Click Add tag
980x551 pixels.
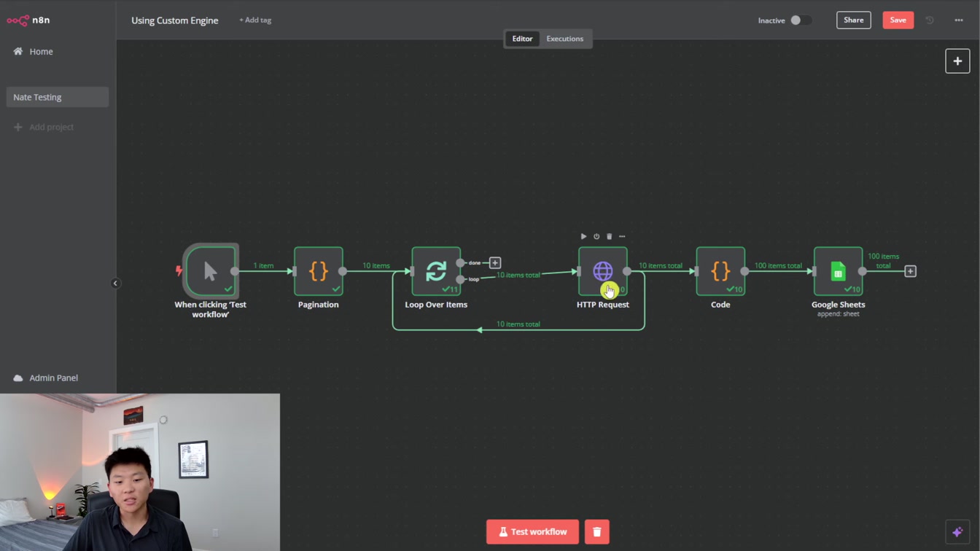click(x=255, y=20)
